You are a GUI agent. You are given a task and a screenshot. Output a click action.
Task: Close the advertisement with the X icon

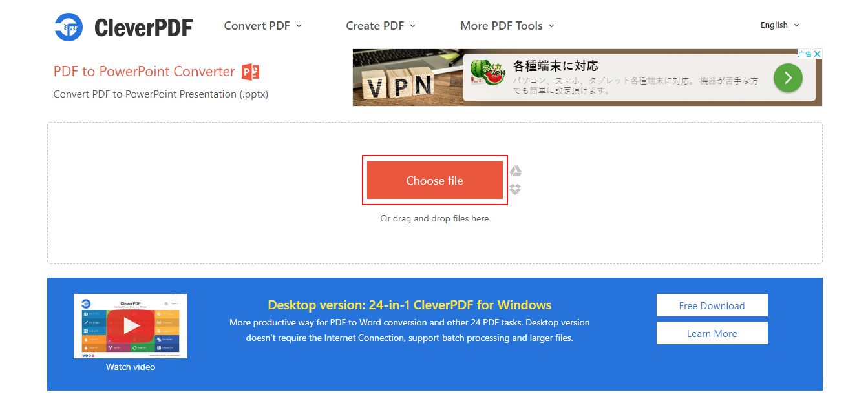point(818,54)
